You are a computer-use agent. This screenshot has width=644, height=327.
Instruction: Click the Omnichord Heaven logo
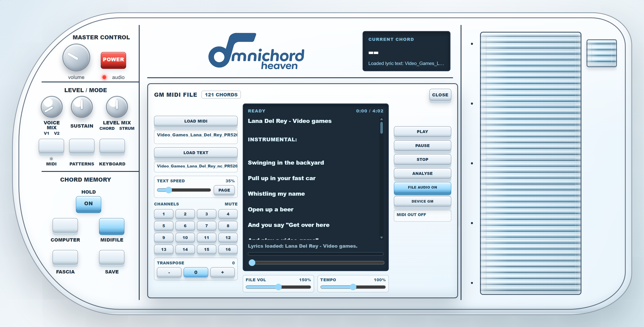256,51
